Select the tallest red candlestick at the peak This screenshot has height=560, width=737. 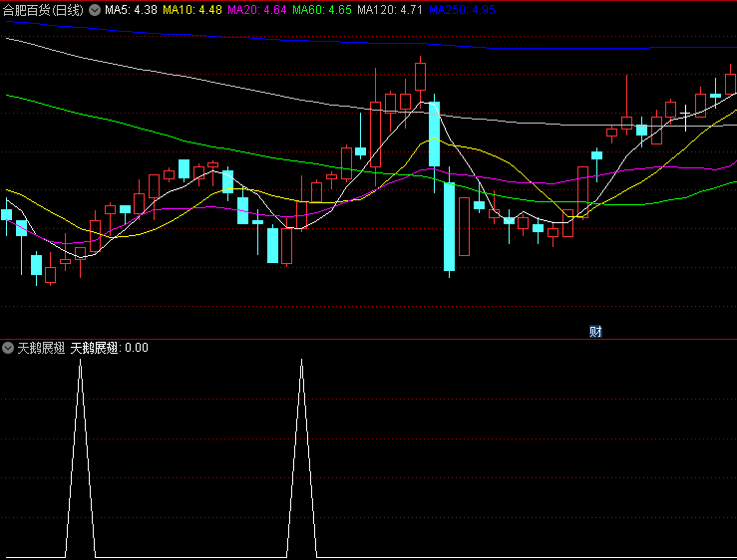[420, 77]
